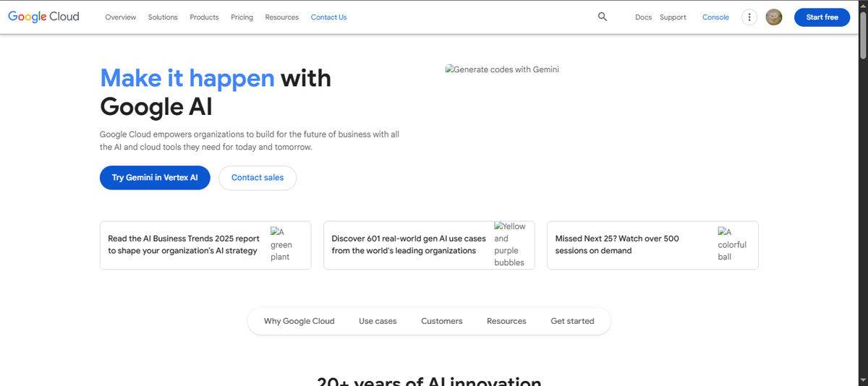Open the three-dot more options menu
868x386 pixels.
(749, 17)
